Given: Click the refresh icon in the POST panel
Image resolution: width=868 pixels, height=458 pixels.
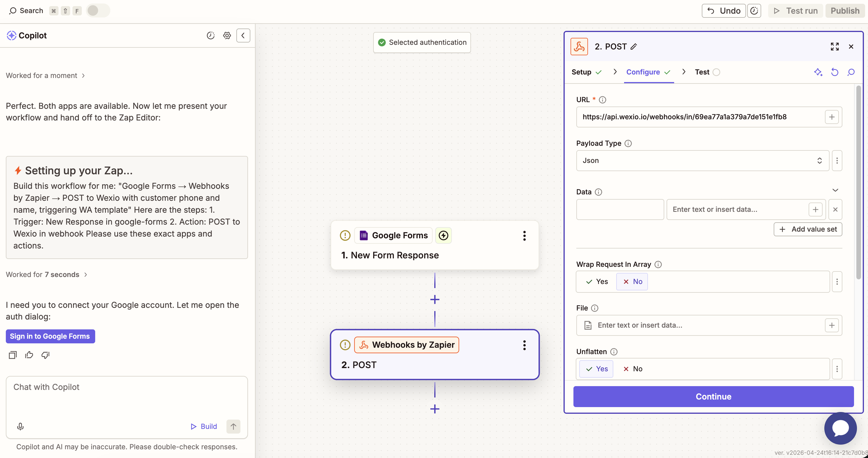Looking at the screenshot, I should [x=835, y=72].
